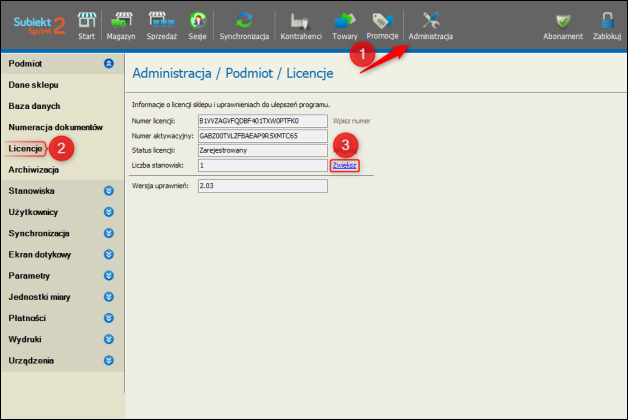Click the Wpisz numer link
Screen dimensions: 628x420
(352, 121)
